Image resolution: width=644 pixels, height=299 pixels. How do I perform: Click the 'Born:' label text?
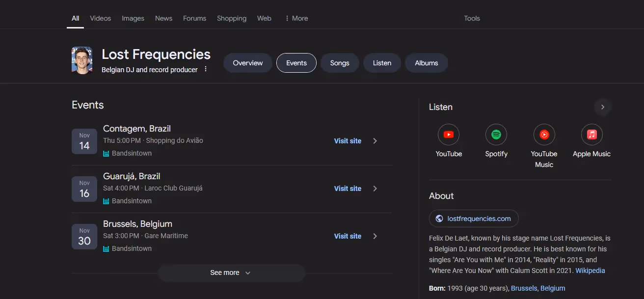pos(437,288)
